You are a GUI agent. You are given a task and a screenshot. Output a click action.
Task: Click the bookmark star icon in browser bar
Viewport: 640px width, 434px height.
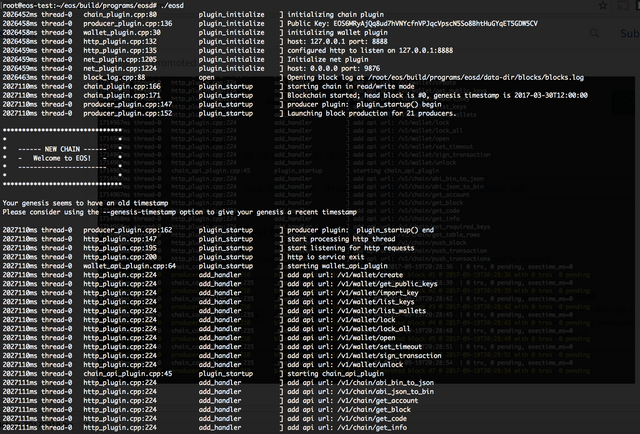click(x=603, y=5)
